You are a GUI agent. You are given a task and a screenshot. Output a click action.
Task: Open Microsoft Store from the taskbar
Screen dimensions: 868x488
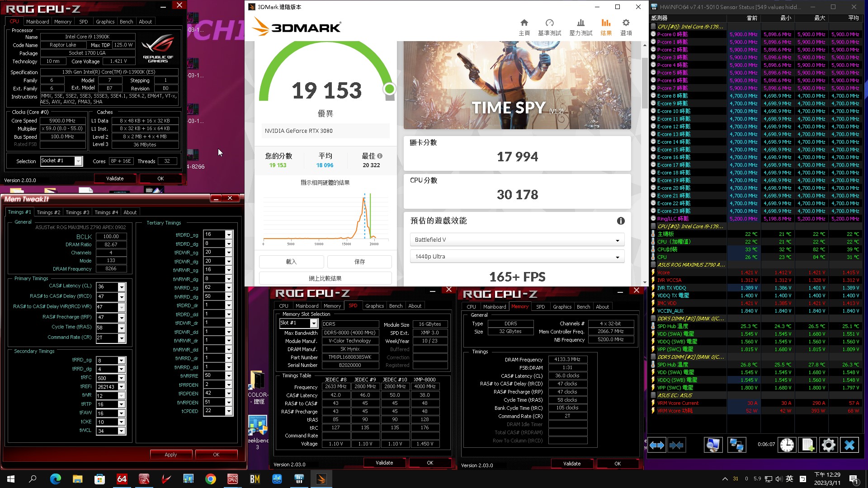click(100, 479)
